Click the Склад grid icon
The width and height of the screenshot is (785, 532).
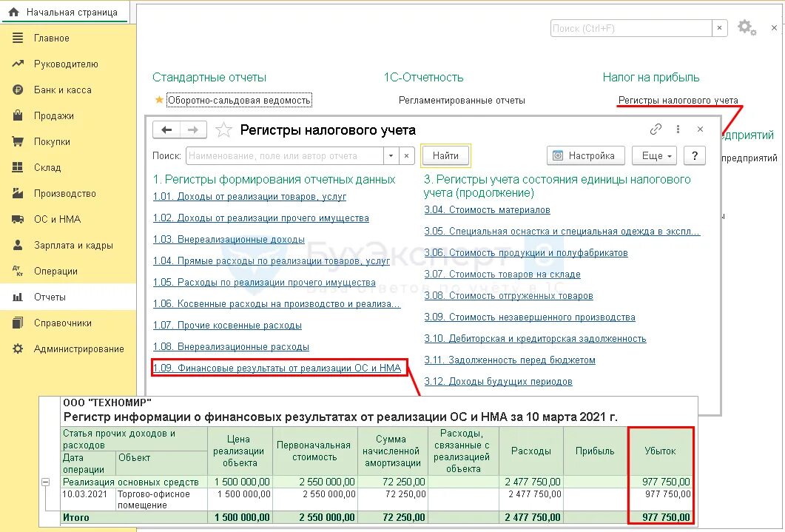point(18,167)
